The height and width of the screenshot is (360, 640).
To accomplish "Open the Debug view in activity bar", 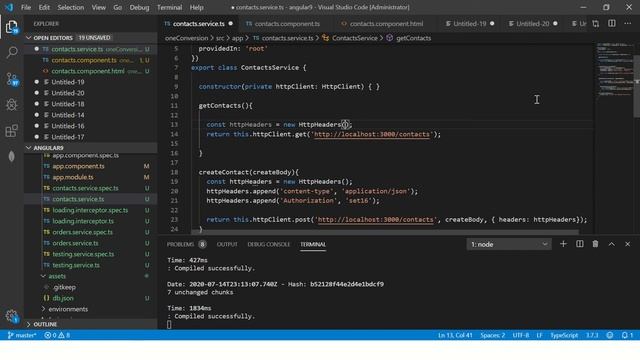I will (x=12, y=104).
